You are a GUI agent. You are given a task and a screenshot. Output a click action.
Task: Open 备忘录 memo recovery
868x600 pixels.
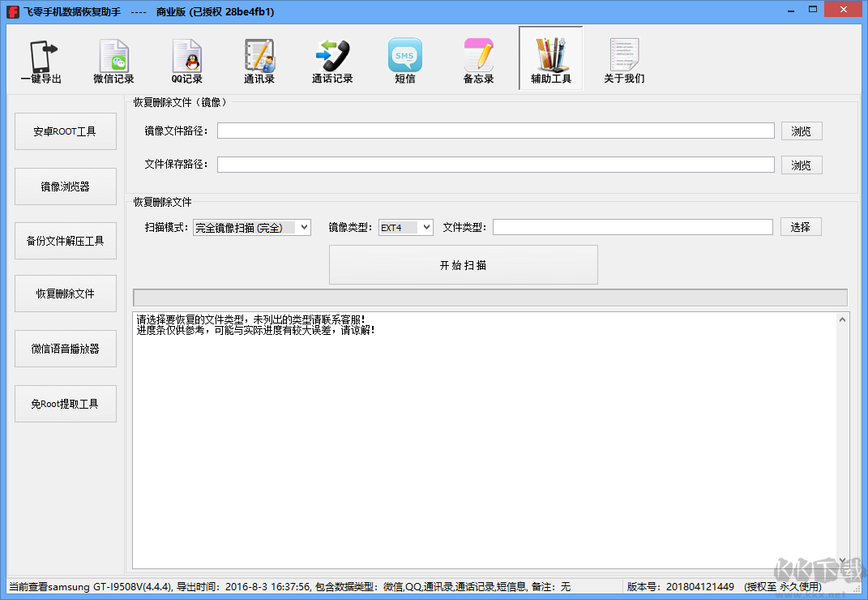pos(478,58)
